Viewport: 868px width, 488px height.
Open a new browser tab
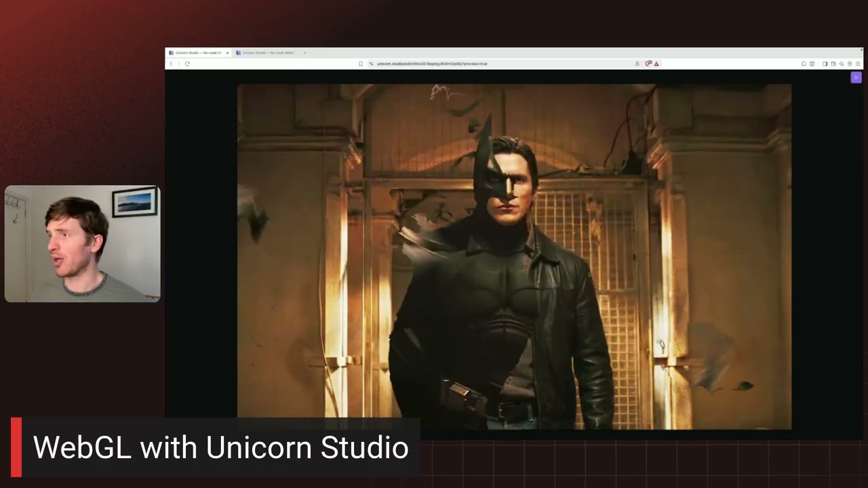pyautogui.click(x=304, y=53)
